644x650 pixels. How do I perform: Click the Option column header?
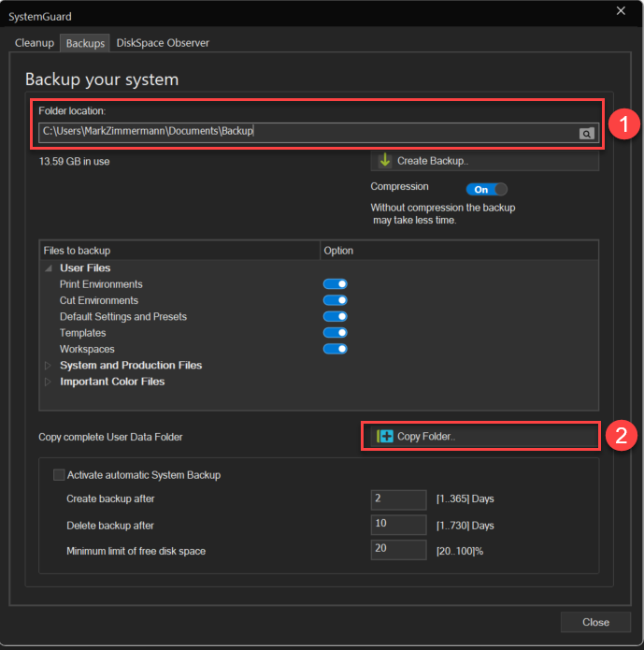[460, 251]
